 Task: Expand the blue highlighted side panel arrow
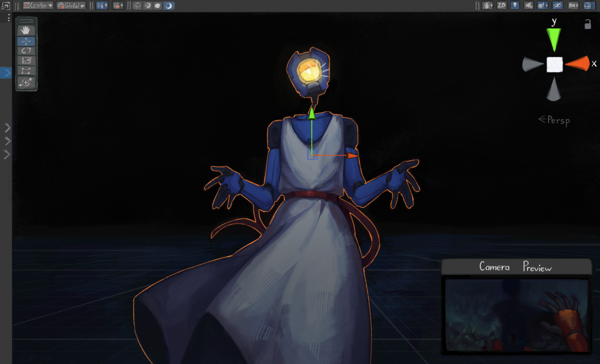coord(6,73)
